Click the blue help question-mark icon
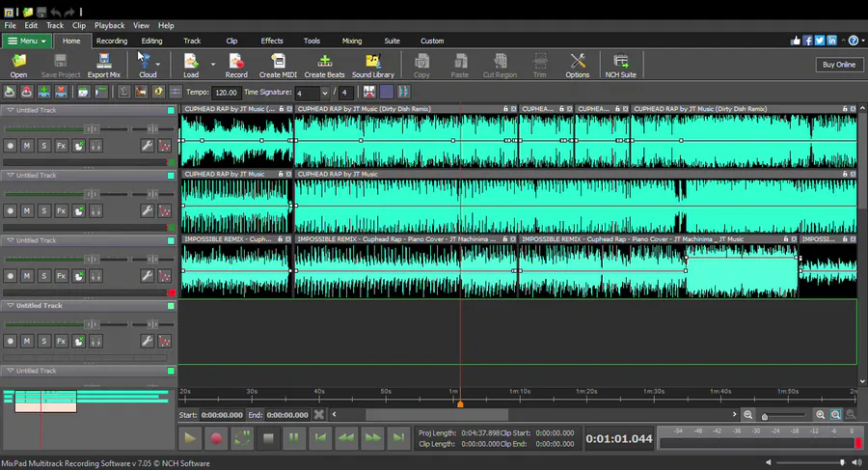This screenshot has height=470, width=868. (x=854, y=41)
